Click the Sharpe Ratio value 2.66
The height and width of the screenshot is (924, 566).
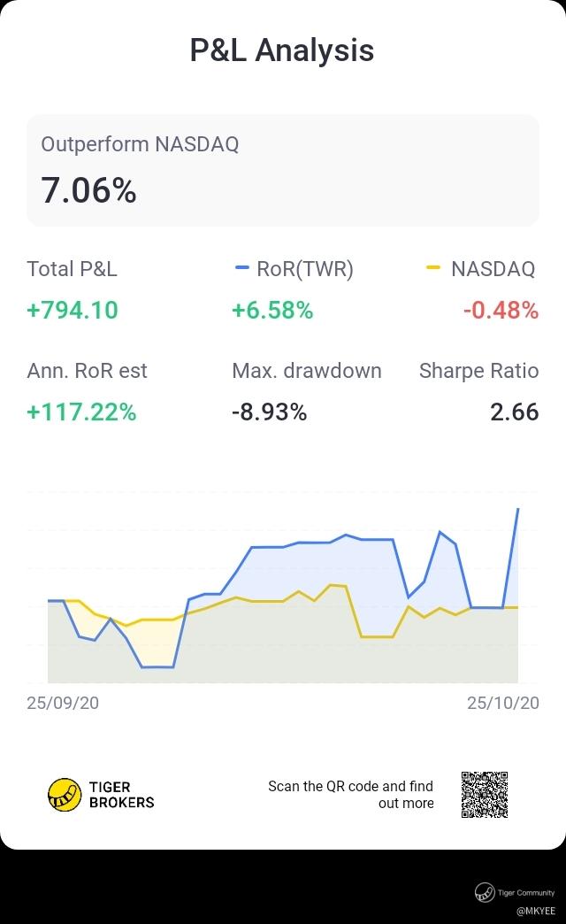515,412
